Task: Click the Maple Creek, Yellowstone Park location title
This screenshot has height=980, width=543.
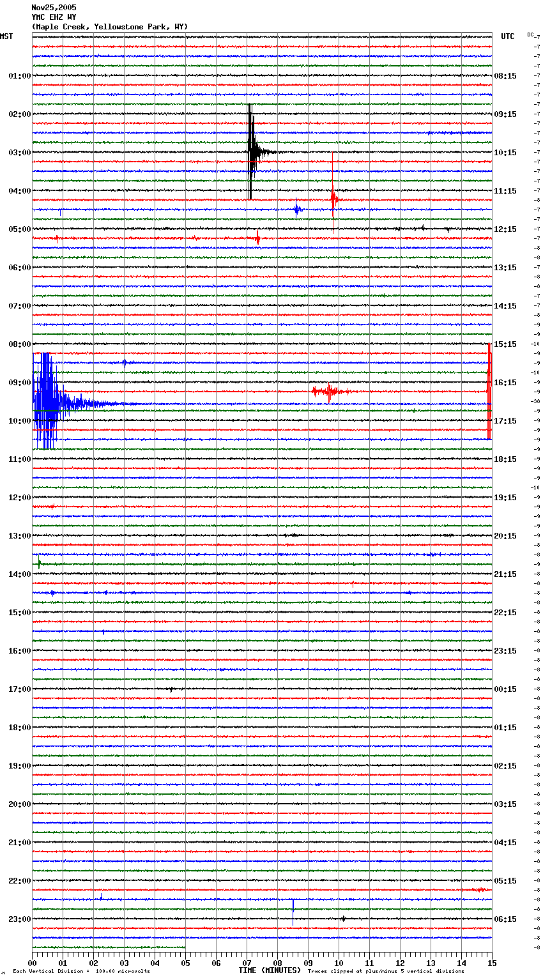Action: pos(110,27)
